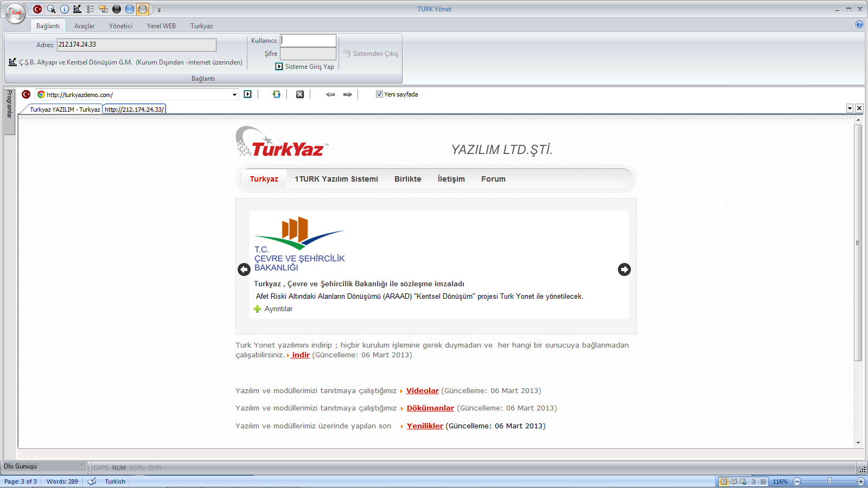868x488 pixels.
Task: Click the browser back arrow
Action: 330,94
